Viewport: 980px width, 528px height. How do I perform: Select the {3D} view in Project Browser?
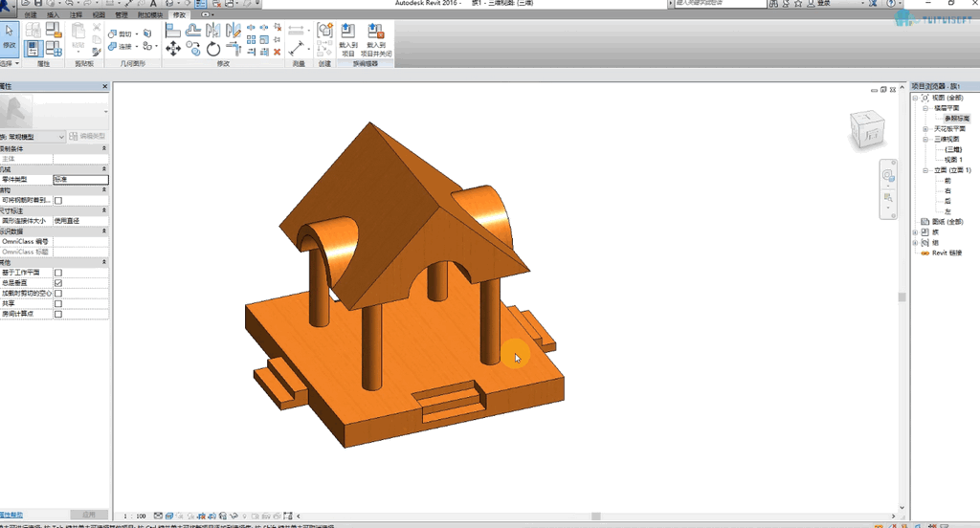(953, 149)
